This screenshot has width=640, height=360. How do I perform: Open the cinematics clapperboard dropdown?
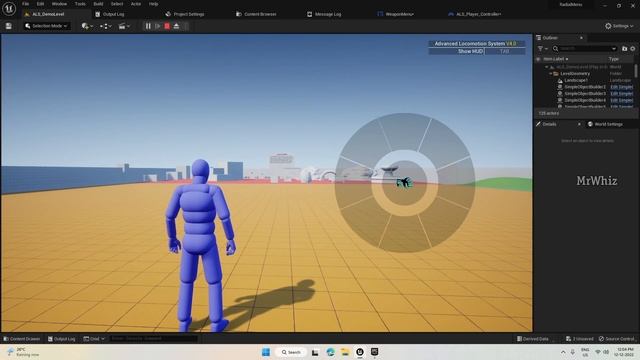point(124,26)
